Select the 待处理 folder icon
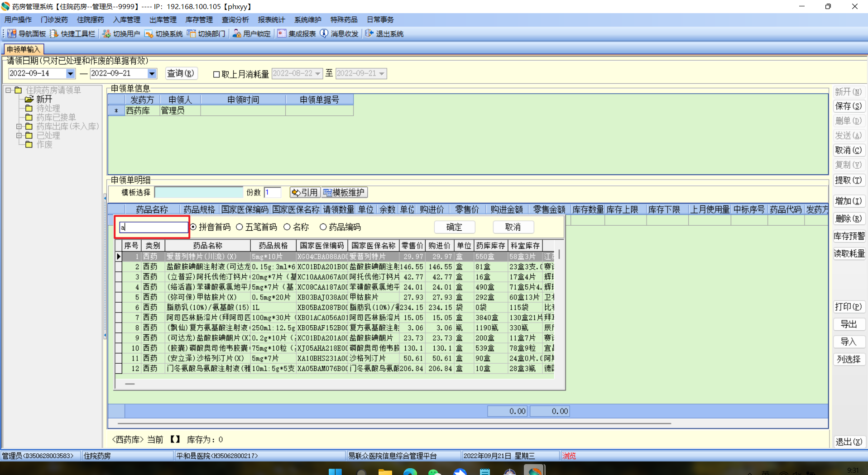The width and height of the screenshot is (868, 475). (x=29, y=108)
